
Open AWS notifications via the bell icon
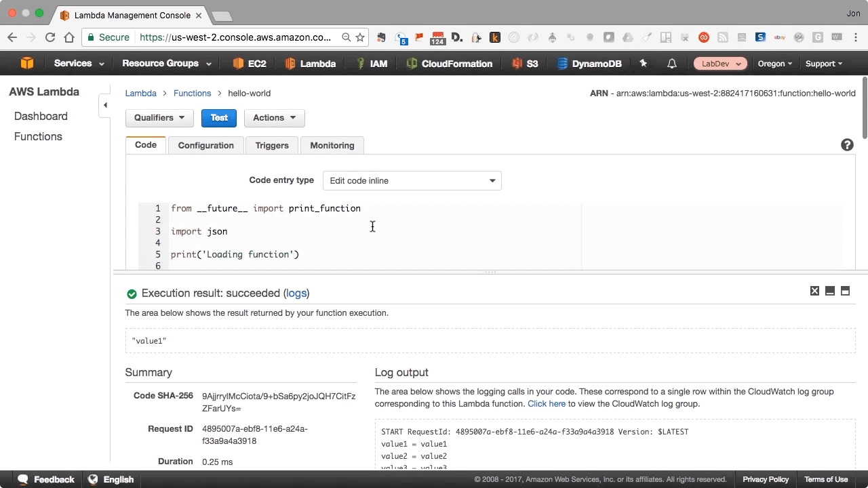coord(672,63)
